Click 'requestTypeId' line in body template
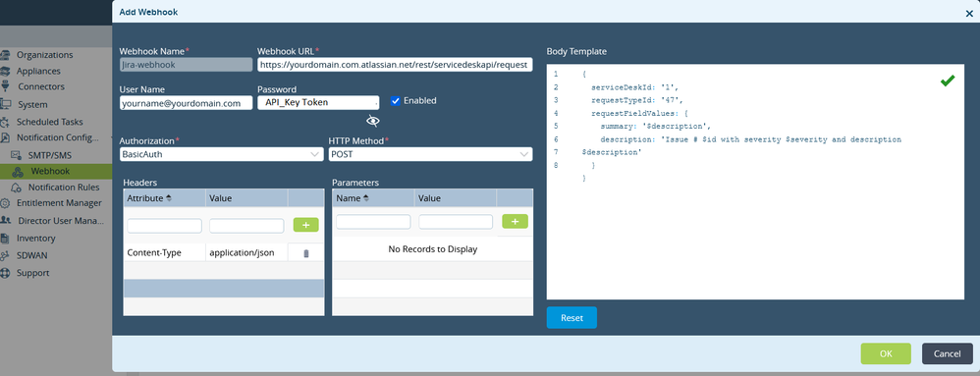The image size is (980, 376). [637, 100]
